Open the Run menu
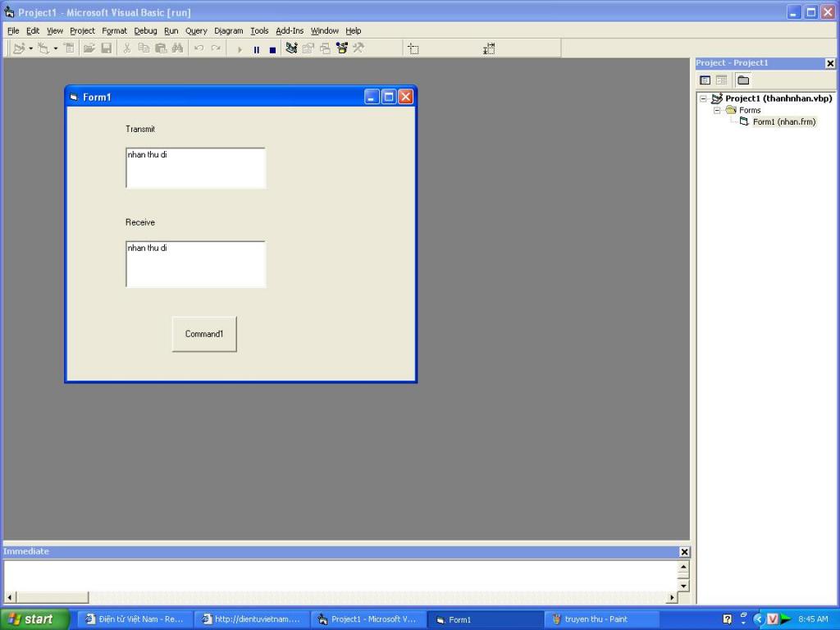This screenshot has height=630, width=840. click(x=171, y=31)
